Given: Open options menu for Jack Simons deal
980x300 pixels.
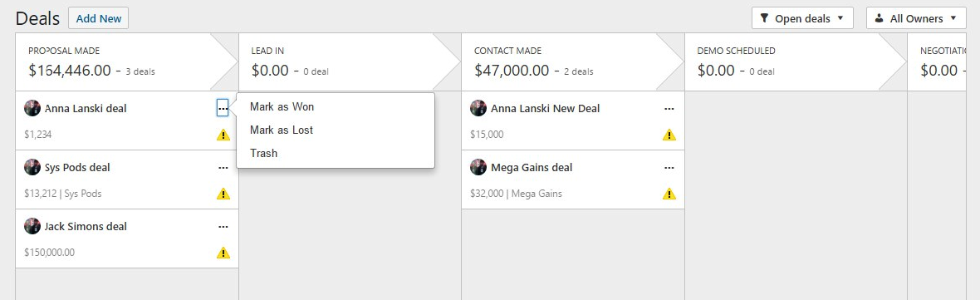Looking at the screenshot, I should point(223,227).
